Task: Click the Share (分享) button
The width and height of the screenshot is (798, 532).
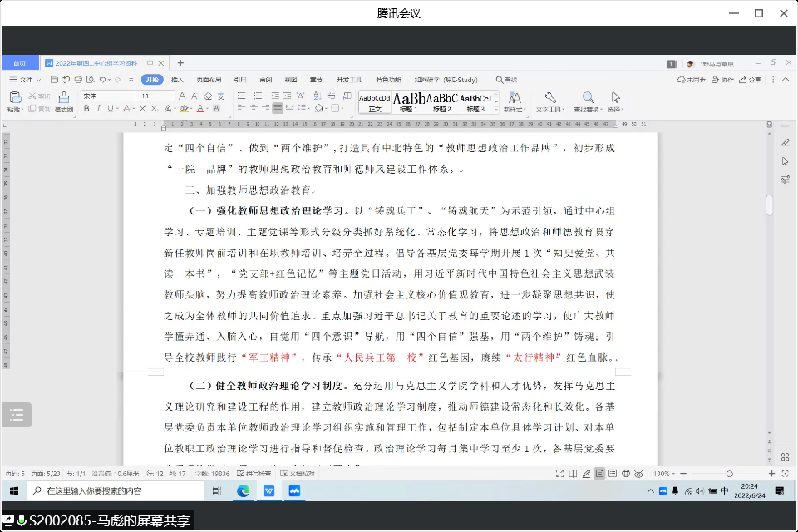Action: [x=750, y=80]
